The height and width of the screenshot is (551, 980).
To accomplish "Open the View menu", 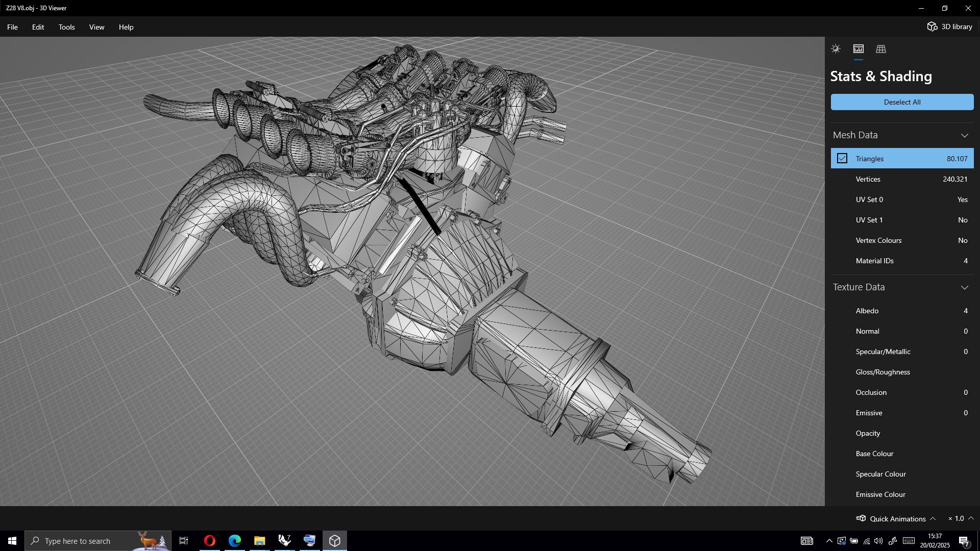I will coord(96,27).
